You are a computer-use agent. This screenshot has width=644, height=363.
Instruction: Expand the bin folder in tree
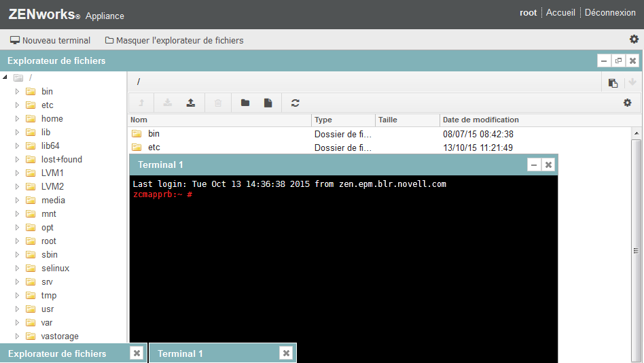point(17,91)
